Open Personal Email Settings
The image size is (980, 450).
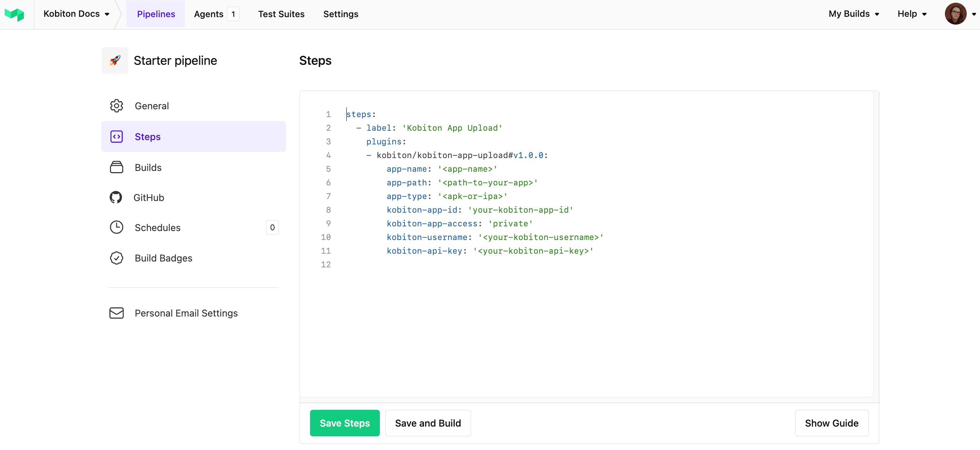click(x=193, y=313)
